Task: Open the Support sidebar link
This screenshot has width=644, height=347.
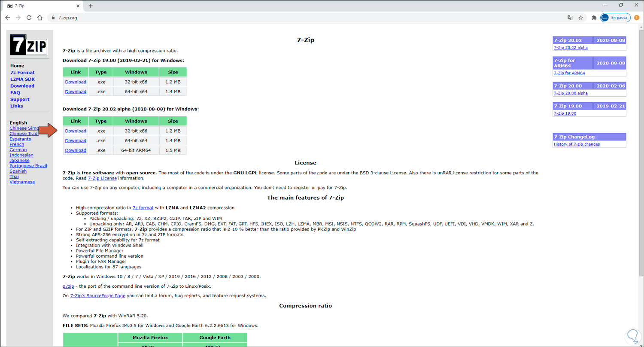Action: pyautogui.click(x=20, y=99)
